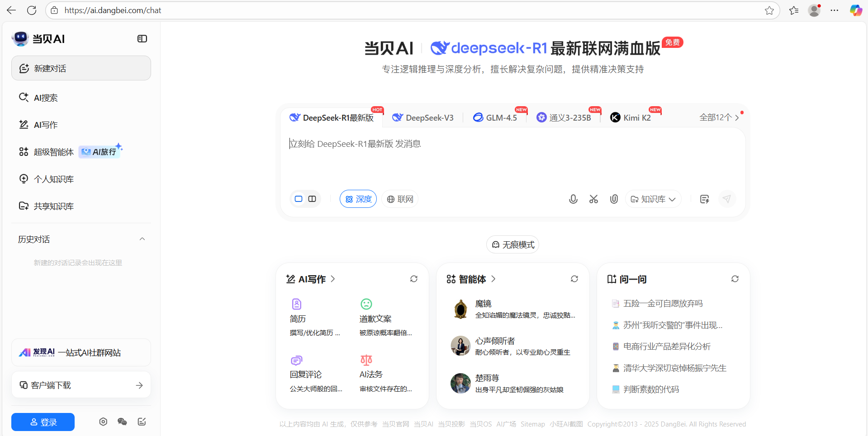Viewport: 868px width, 436px height.
Task: Go back with the browser back arrow
Action: pyautogui.click(x=11, y=10)
